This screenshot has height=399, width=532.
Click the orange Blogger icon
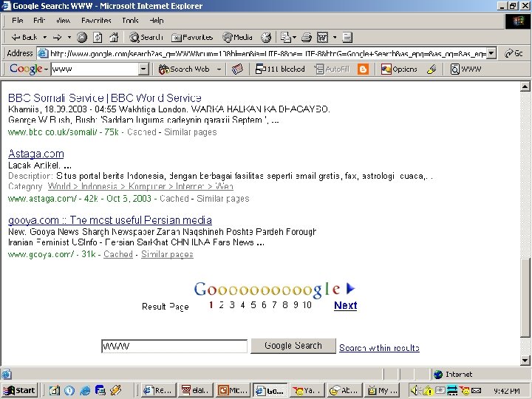(363, 69)
